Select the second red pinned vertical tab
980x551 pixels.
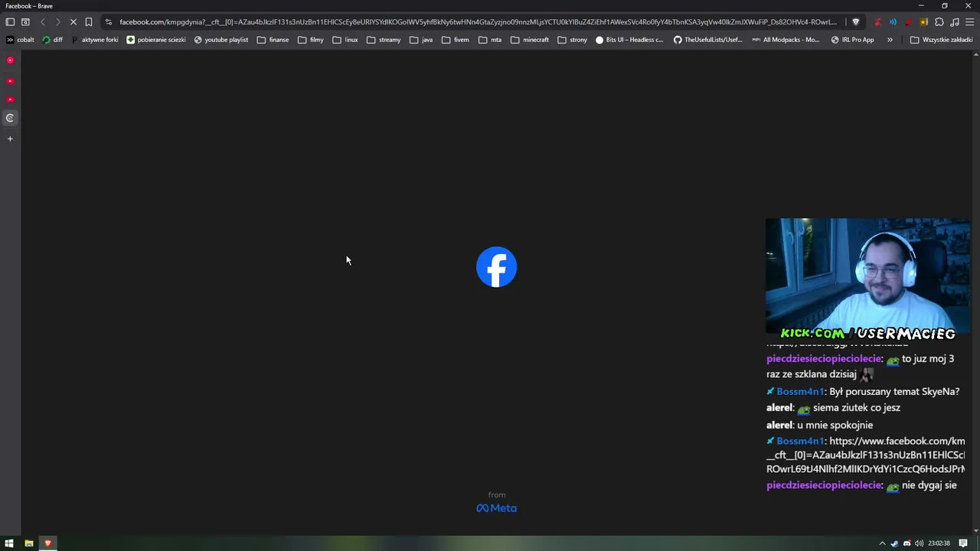10,80
